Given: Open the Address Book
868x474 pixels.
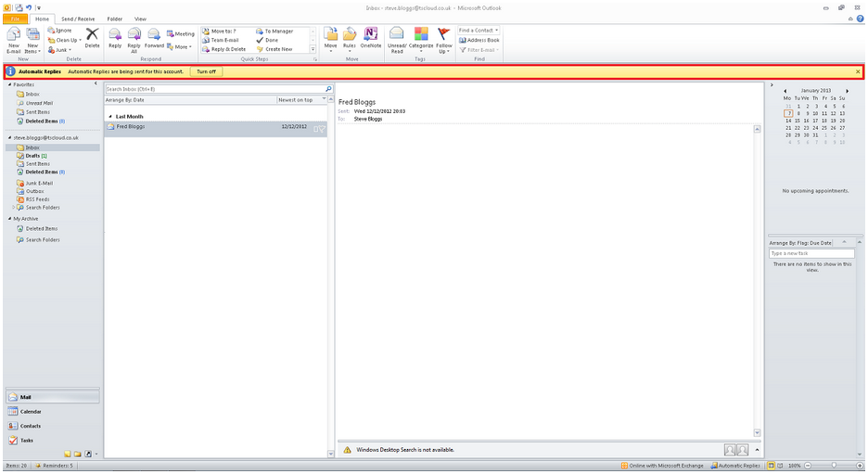Looking at the screenshot, I should tap(479, 40).
